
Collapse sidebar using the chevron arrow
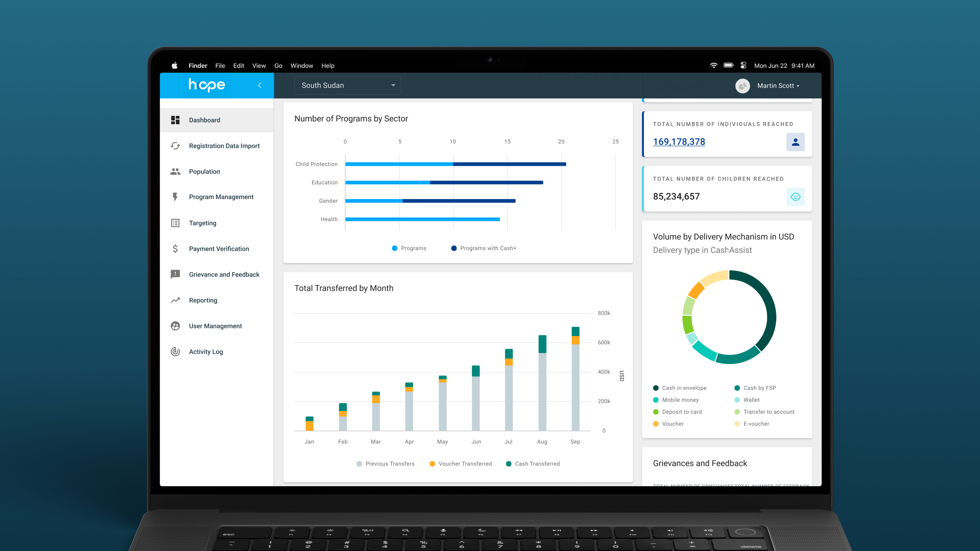260,86
